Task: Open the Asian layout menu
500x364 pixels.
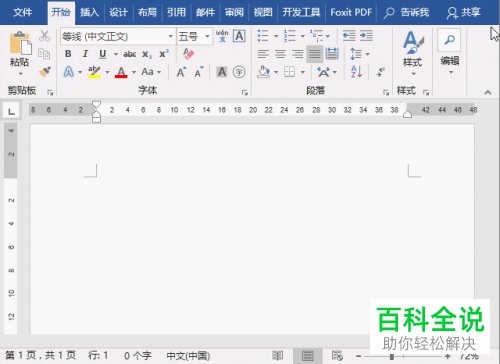Action: [x=323, y=72]
